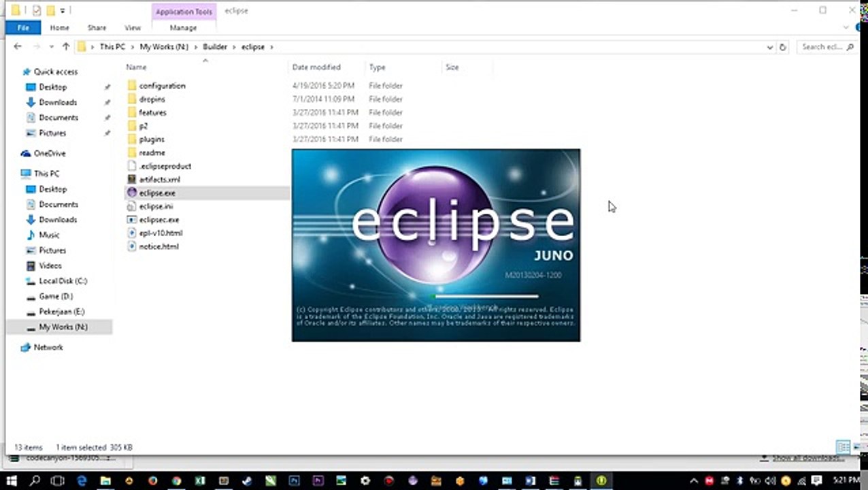Select the readme folder icon
This screenshot has height=490, width=868.
pos(132,152)
